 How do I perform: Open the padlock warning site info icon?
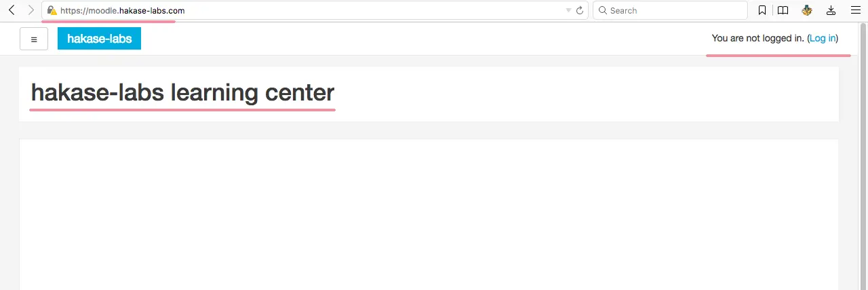click(x=52, y=11)
